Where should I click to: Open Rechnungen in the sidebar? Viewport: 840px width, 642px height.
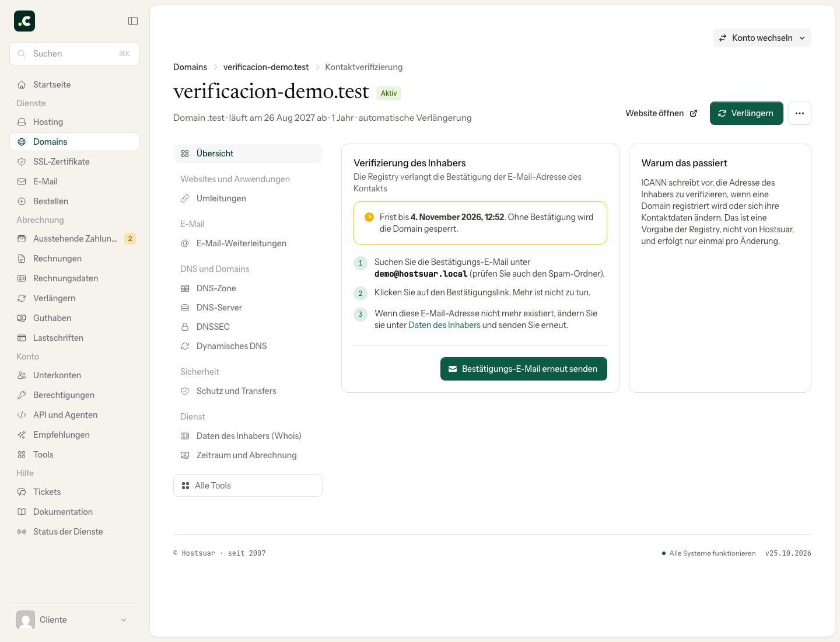(75, 259)
